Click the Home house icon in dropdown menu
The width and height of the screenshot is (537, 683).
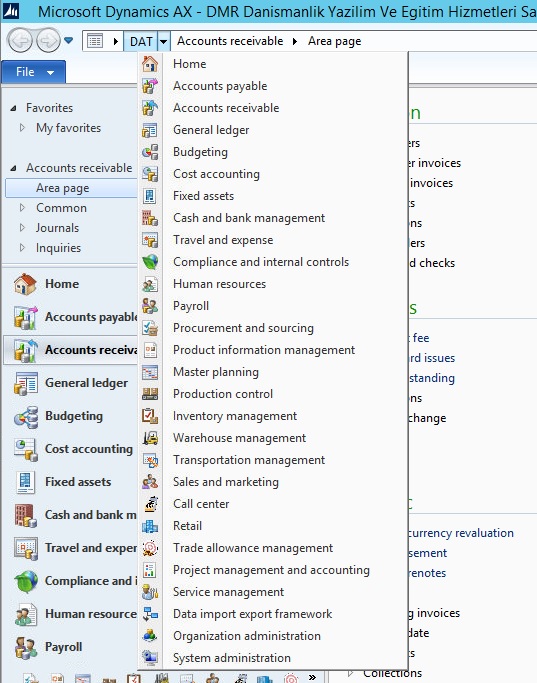(x=150, y=64)
